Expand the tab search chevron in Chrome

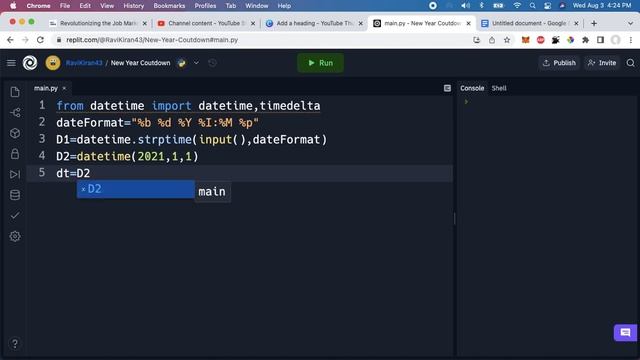630,23
